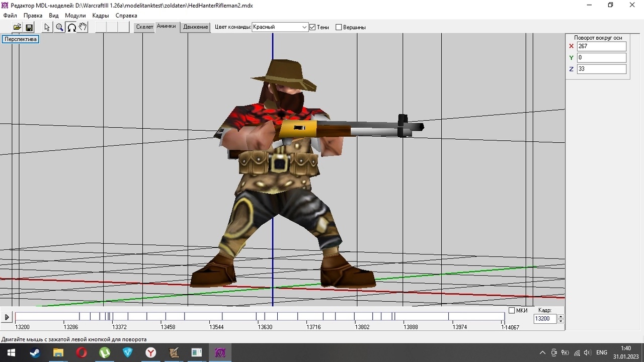Open the Кадры menu
This screenshot has height=362, width=644.
[101, 16]
